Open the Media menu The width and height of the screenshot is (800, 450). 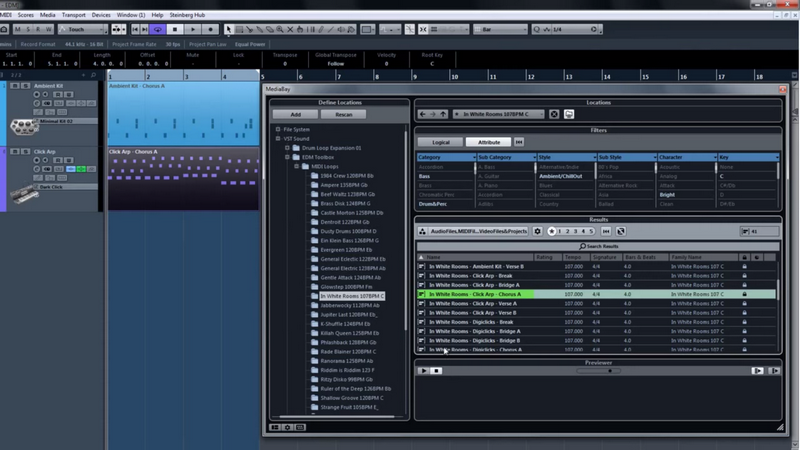coord(47,15)
